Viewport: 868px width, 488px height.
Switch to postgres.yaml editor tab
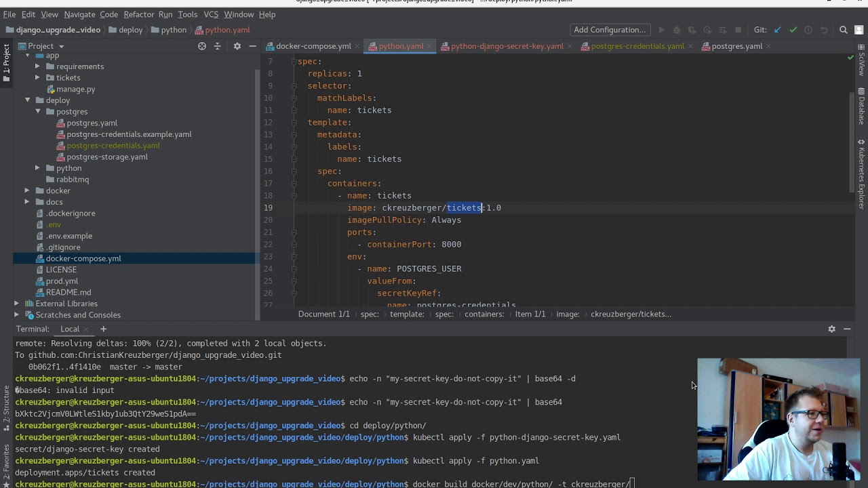[736, 46]
